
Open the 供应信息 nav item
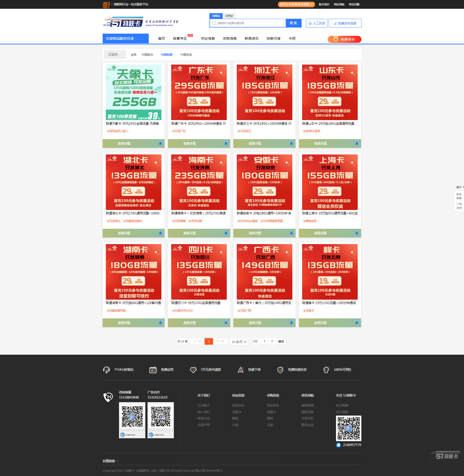[208, 38]
